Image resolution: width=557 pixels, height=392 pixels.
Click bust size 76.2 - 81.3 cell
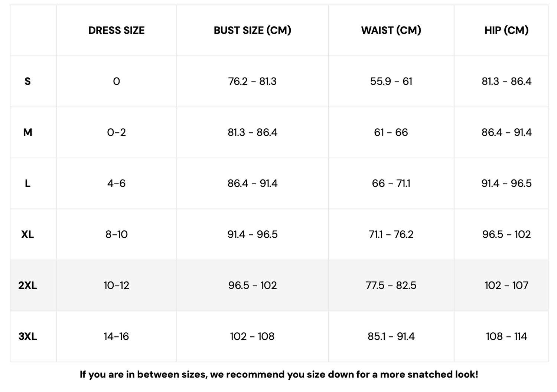[x=252, y=81]
